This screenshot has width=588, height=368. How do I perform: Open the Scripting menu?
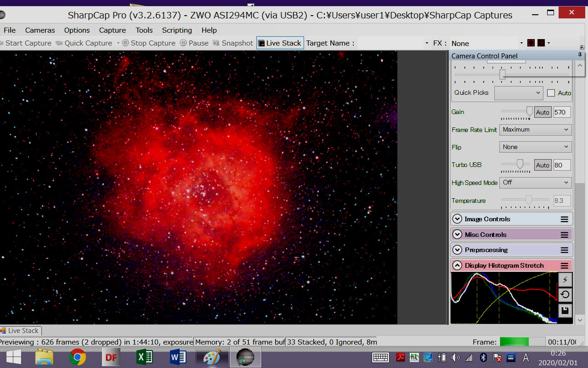[177, 30]
